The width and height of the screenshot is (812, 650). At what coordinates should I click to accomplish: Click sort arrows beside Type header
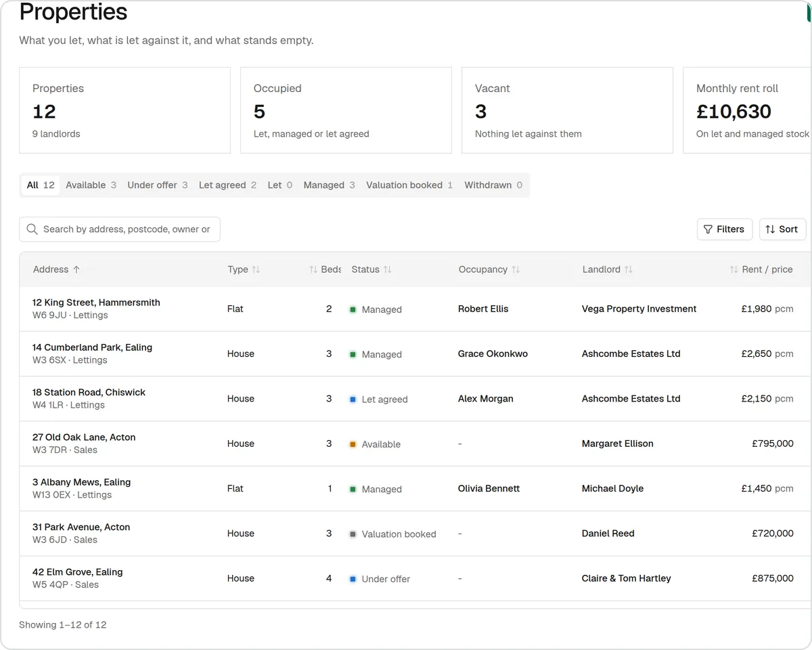point(256,269)
